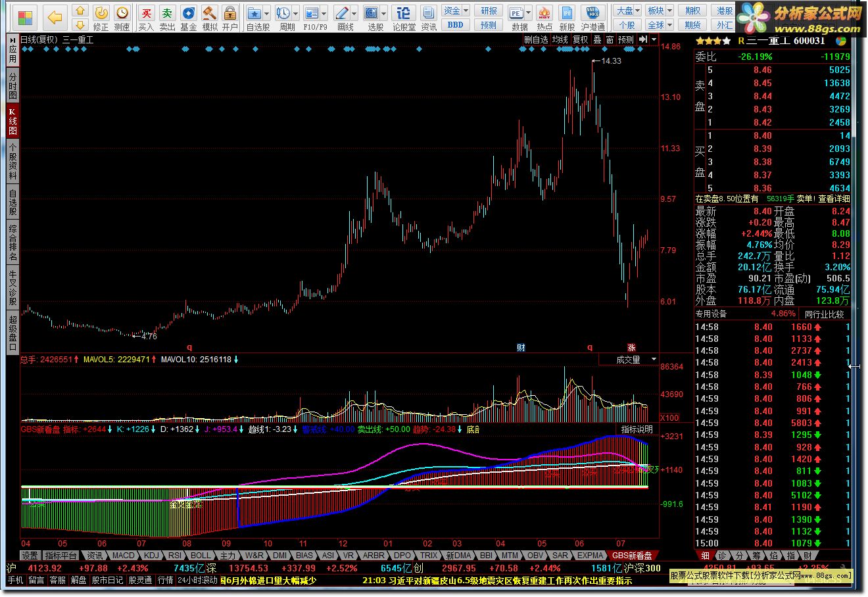
Task: Select the 画线 drawing pen tool
Action: point(343,18)
